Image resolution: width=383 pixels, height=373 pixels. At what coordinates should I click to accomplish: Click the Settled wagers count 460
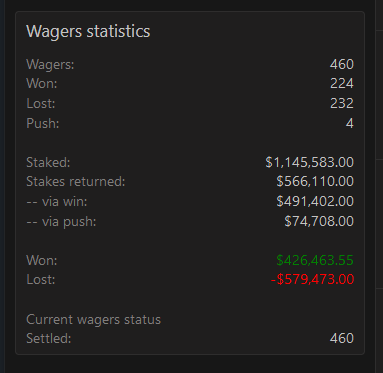click(342, 338)
